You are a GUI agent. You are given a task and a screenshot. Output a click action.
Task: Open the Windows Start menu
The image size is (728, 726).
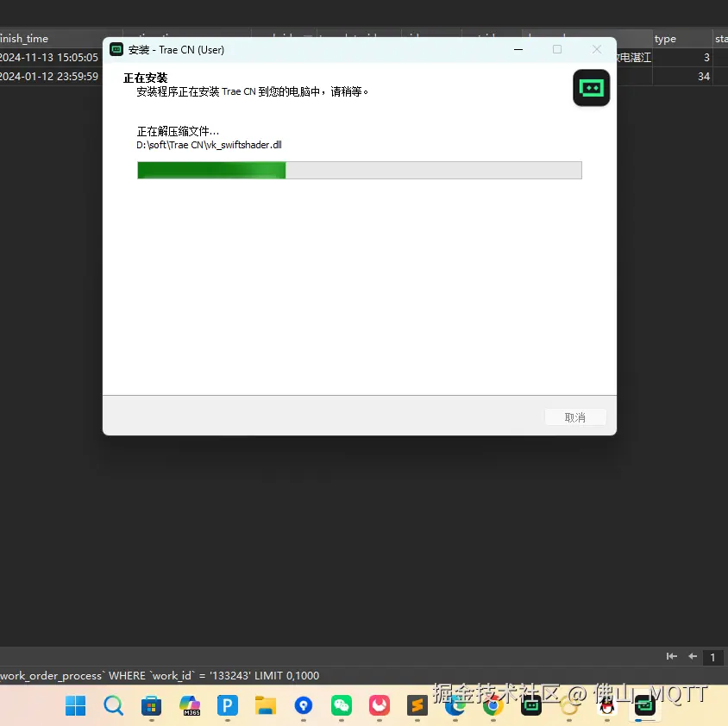coord(76,706)
